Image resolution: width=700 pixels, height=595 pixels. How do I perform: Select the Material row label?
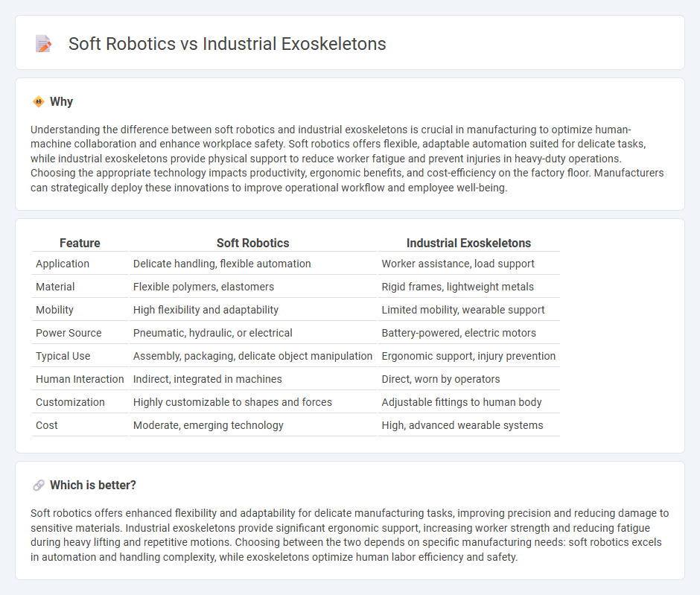tap(55, 287)
